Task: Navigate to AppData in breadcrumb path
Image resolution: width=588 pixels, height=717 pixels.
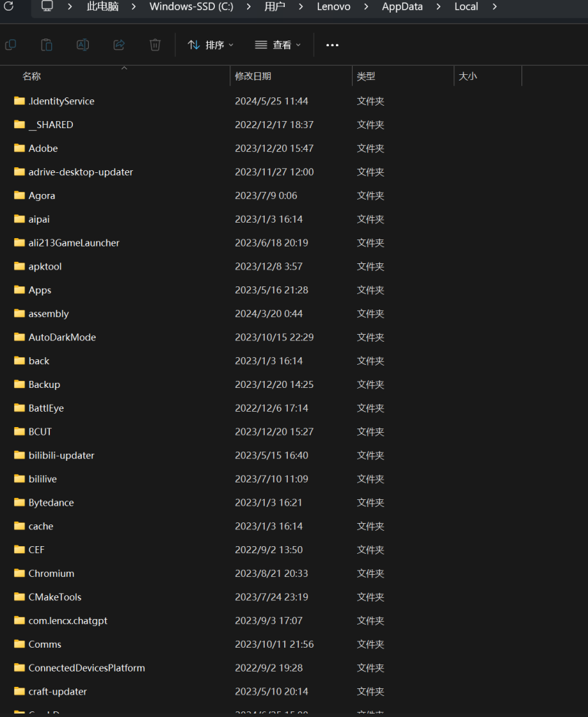Action: click(401, 6)
